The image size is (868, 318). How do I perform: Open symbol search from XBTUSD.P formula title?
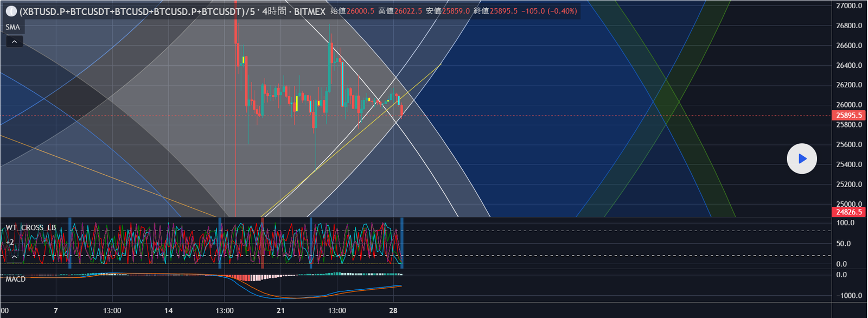pos(130,11)
